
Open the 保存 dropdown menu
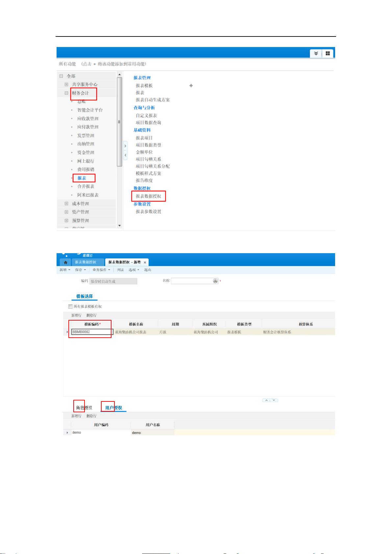click(80, 270)
